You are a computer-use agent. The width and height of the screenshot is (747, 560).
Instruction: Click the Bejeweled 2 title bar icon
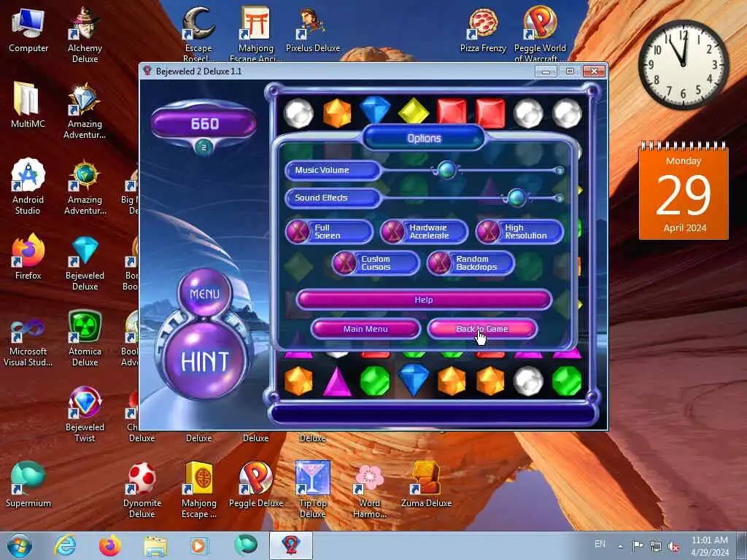pyautogui.click(x=147, y=71)
